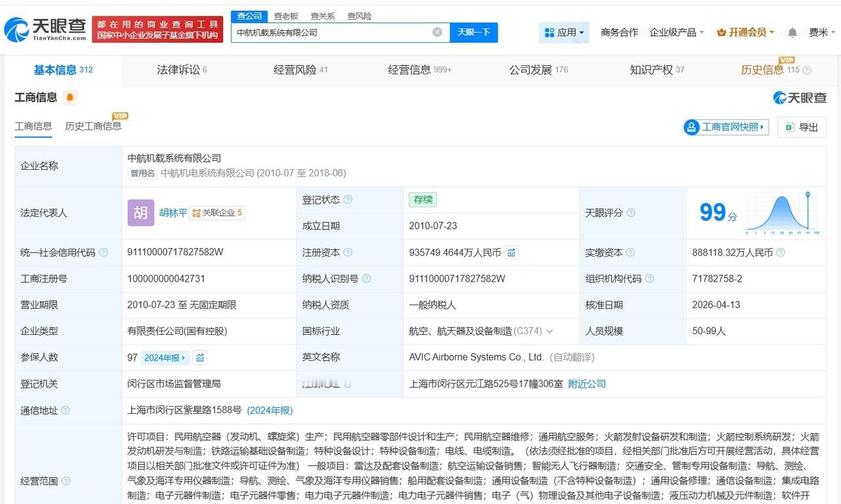The height and width of the screenshot is (504, 841).
Task: Show help for 通信地址
Action: click(x=66, y=411)
